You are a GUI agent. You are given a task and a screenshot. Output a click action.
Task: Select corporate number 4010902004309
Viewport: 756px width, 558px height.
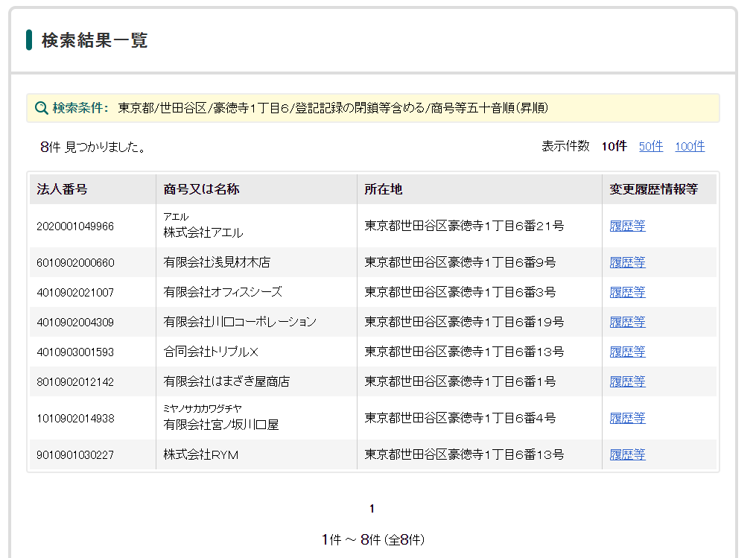pos(75,323)
